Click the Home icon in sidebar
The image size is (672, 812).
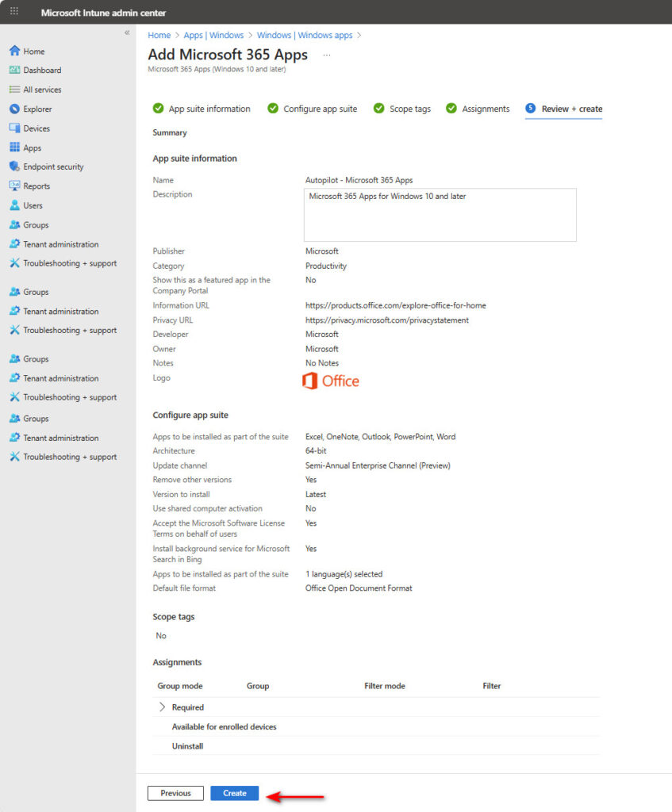click(x=14, y=52)
